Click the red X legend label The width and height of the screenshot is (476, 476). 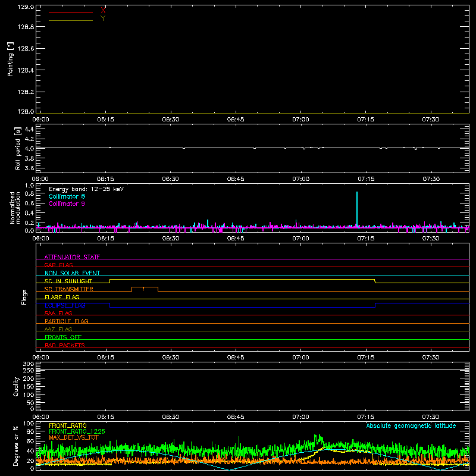click(103, 11)
